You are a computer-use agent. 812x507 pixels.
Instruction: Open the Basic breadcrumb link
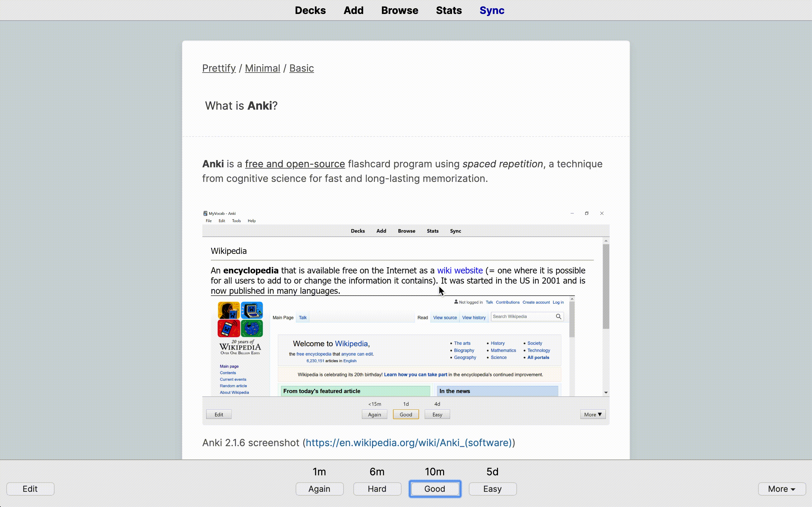tap(301, 68)
